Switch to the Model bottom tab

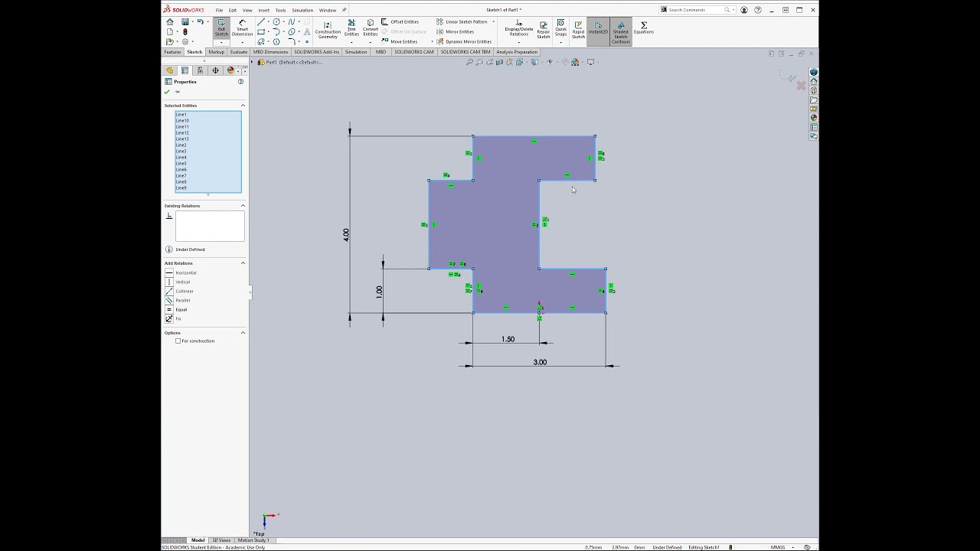click(198, 540)
